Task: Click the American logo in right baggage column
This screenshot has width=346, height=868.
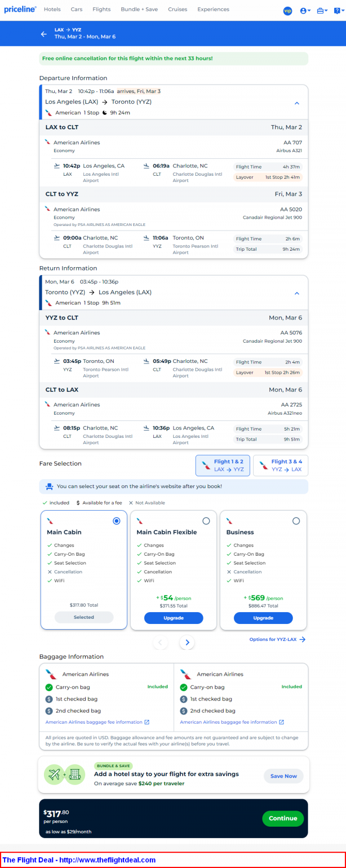Action: click(x=185, y=674)
